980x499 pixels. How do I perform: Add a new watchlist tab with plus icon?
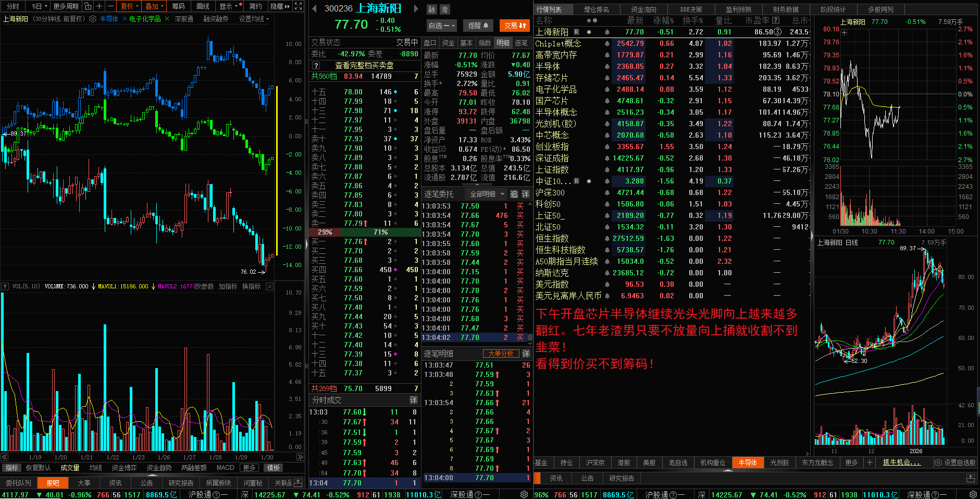click(869, 463)
